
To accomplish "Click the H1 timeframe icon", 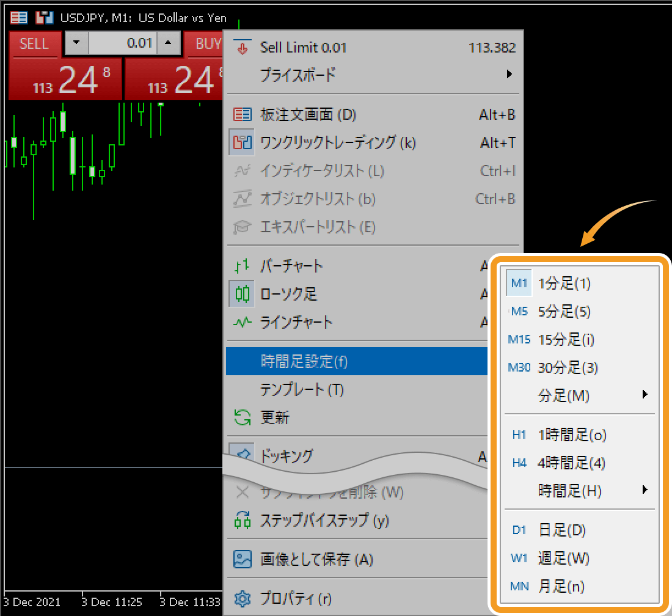I will click(x=519, y=435).
